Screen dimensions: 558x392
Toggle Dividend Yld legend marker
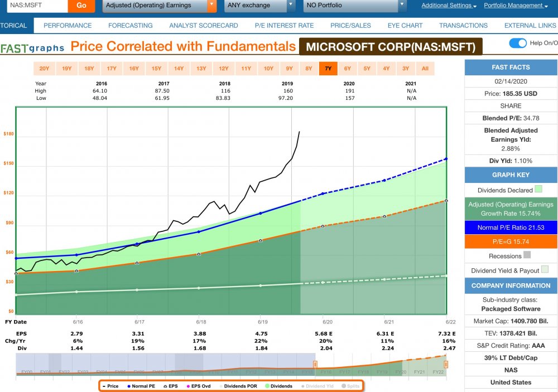(303, 386)
